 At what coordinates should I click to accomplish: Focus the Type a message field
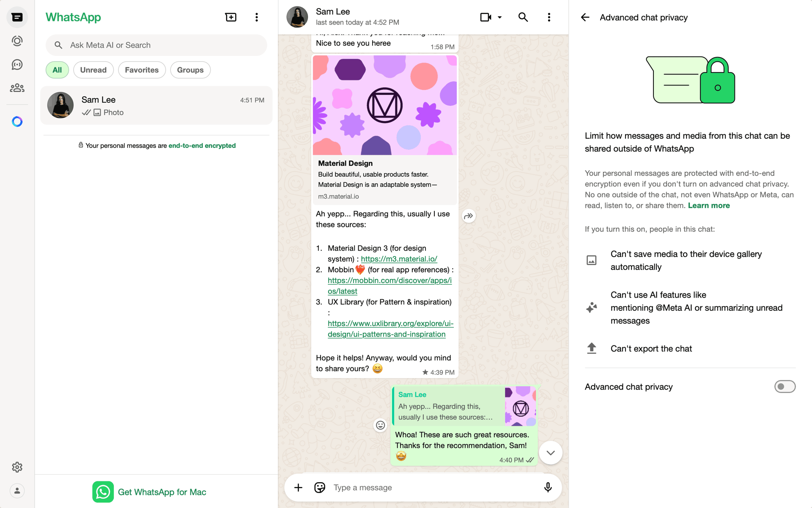[x=433, y=488]
